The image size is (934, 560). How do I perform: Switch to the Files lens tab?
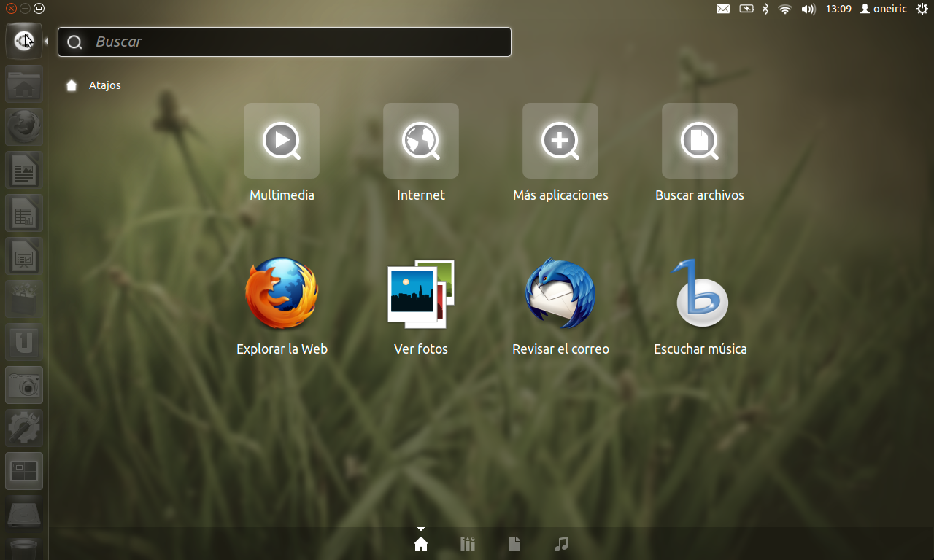514,544
